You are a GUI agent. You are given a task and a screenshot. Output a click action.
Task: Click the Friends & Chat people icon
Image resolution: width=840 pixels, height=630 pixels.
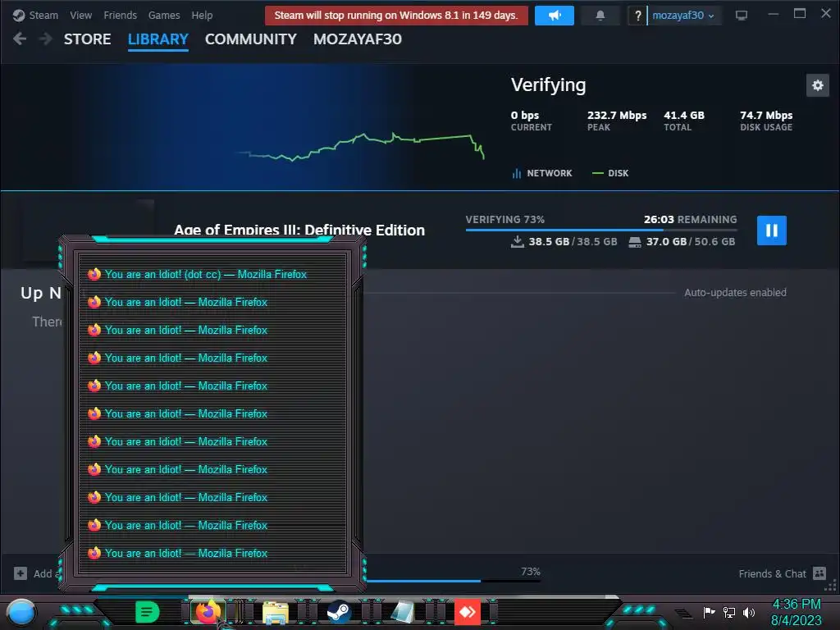(819, 573)
